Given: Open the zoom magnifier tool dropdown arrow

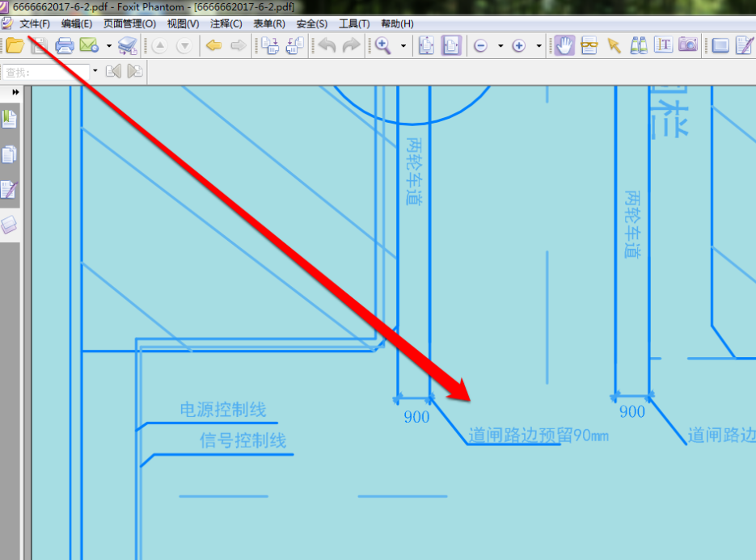Looking at the screenshot, I should pyautogui.click(x=403, y=46).
